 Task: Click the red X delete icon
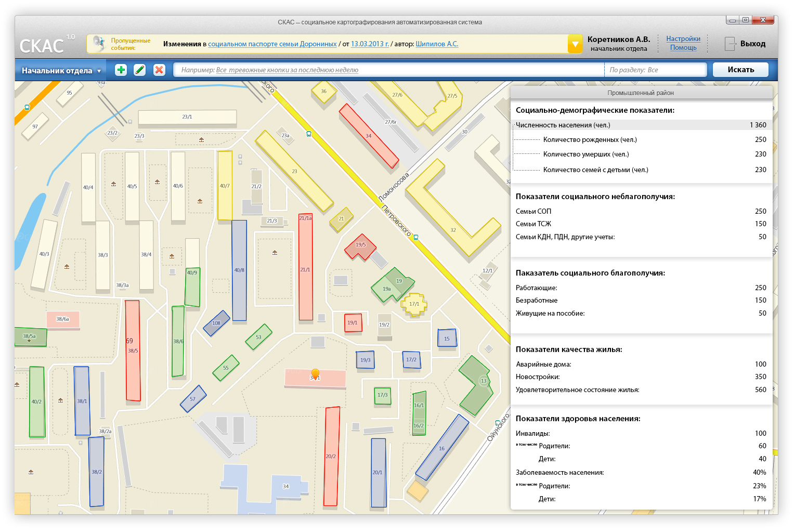tap(159, 70)
